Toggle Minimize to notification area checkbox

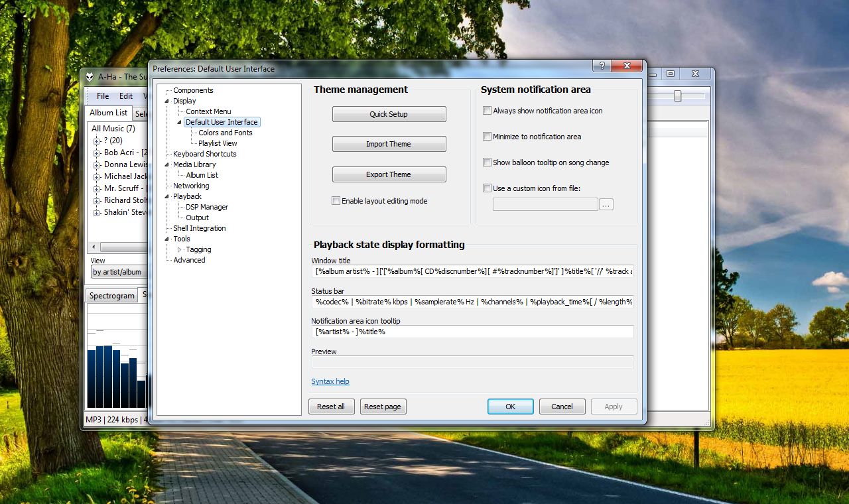coord(488,137)
